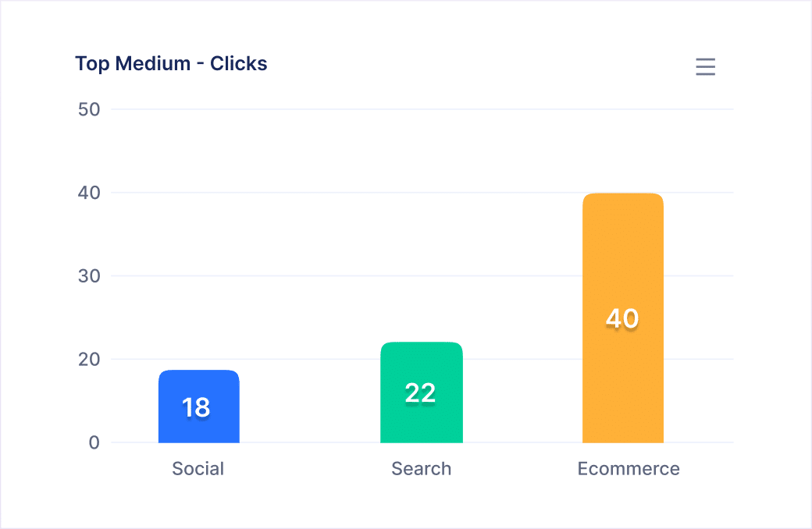Viewport: 812px width, 529px height.
Task: Click the Top Medium - Clicks title
Action: 171,63
